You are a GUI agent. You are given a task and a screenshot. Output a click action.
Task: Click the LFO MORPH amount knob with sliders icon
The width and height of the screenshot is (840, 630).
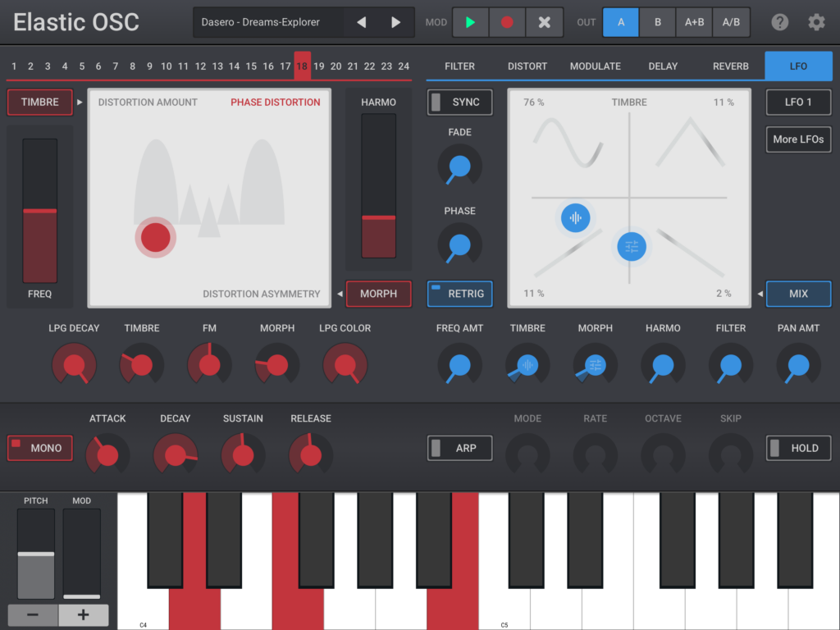point(596,365)
